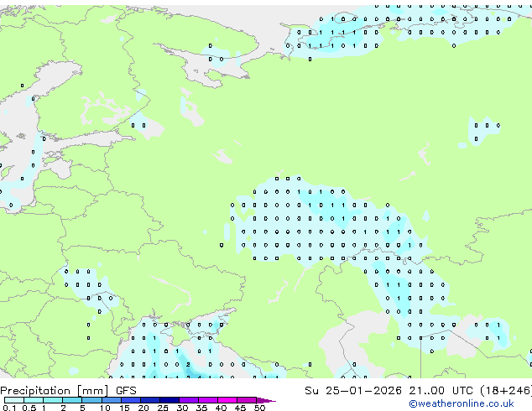Viewport: 532px width, 411px height.
Task: Click the purple arrow end of the legend
Action: click(266, 400)
